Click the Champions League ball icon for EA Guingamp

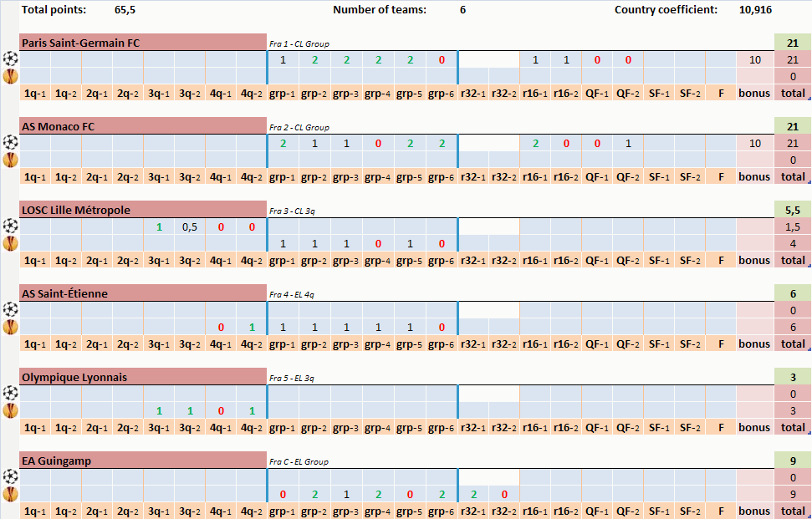tap(10, 476)
